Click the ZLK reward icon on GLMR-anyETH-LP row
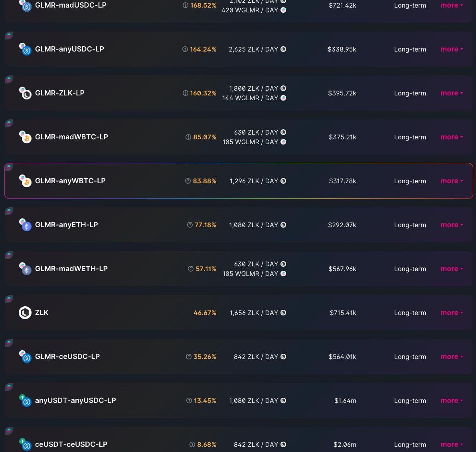Screen dimensions: 476x452 click(x=283, y=225)
